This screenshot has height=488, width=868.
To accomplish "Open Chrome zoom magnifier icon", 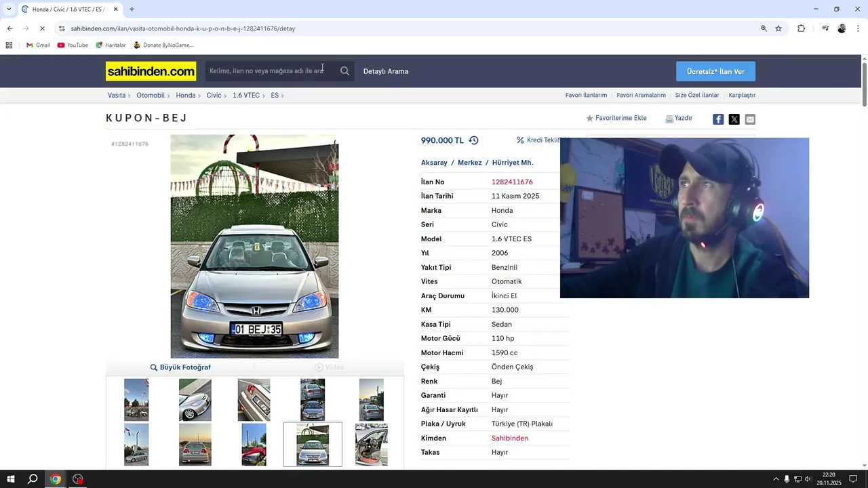I will 764,28.
